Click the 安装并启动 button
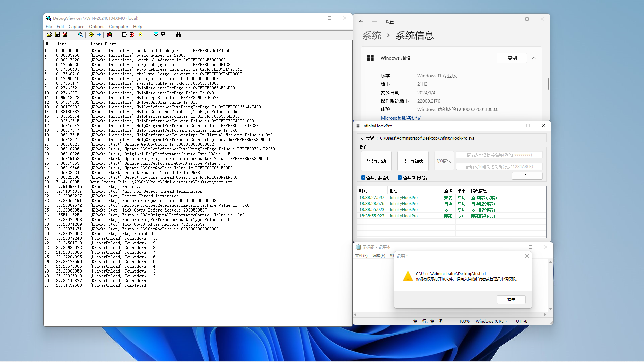This screenshot has width=644, height=362. click(376, 161)
